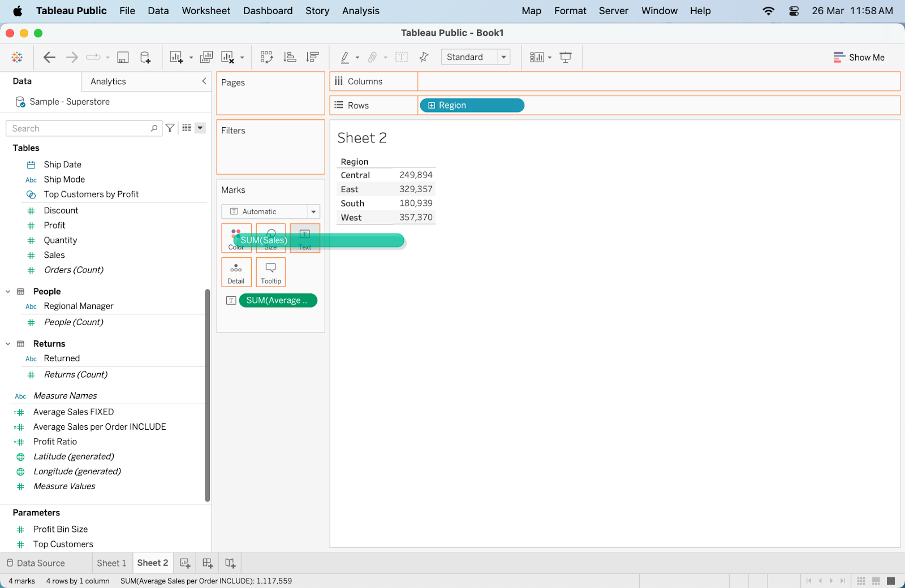Open the Highlight dropdown arrow
Viewport: 905px width, 588px height.
click(x=357, y=58)
